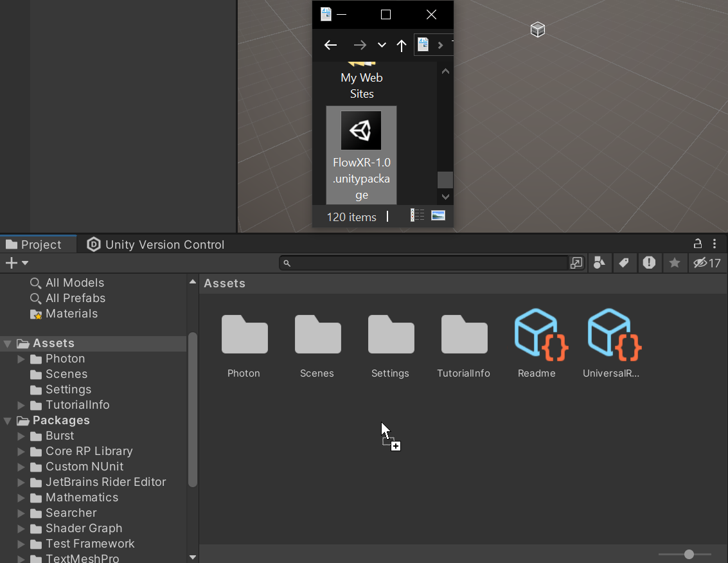This screenshot has width=728, height=563.
Task: Click the Explorer back arrow button
Action: coord(330,45)
